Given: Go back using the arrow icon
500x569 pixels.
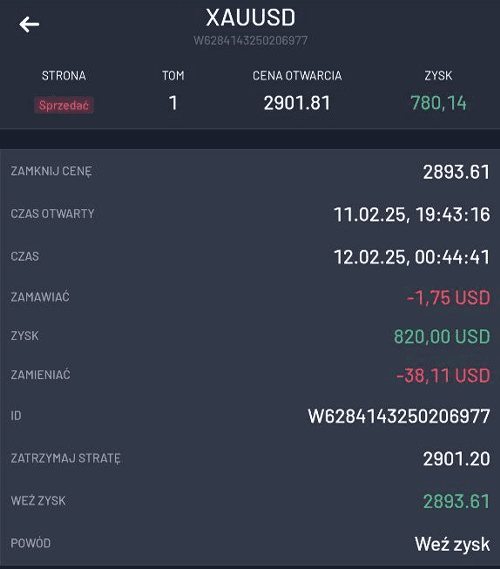Looking at the screenshot, I should pyautogui.click(x=29, y=25).
